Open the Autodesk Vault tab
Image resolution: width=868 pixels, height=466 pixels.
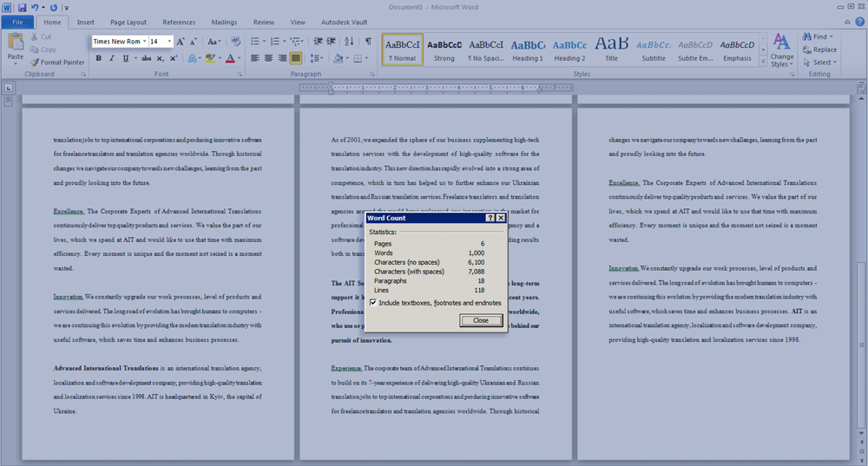344,23
